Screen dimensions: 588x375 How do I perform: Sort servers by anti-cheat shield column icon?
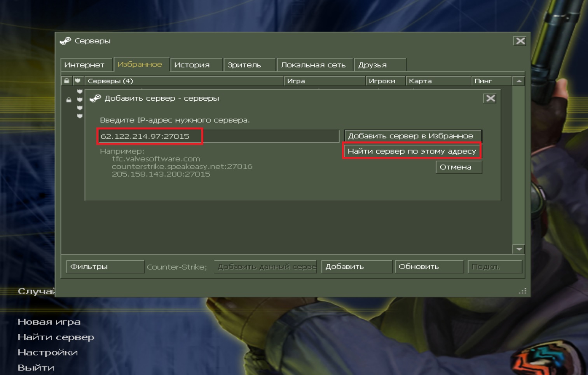pos(78,81)
